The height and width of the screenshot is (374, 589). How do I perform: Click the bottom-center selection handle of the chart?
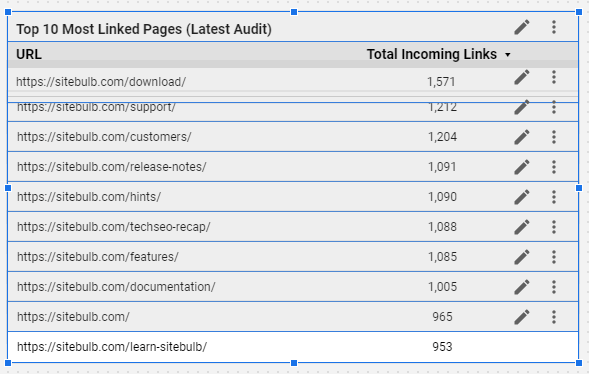coord(294,363)
